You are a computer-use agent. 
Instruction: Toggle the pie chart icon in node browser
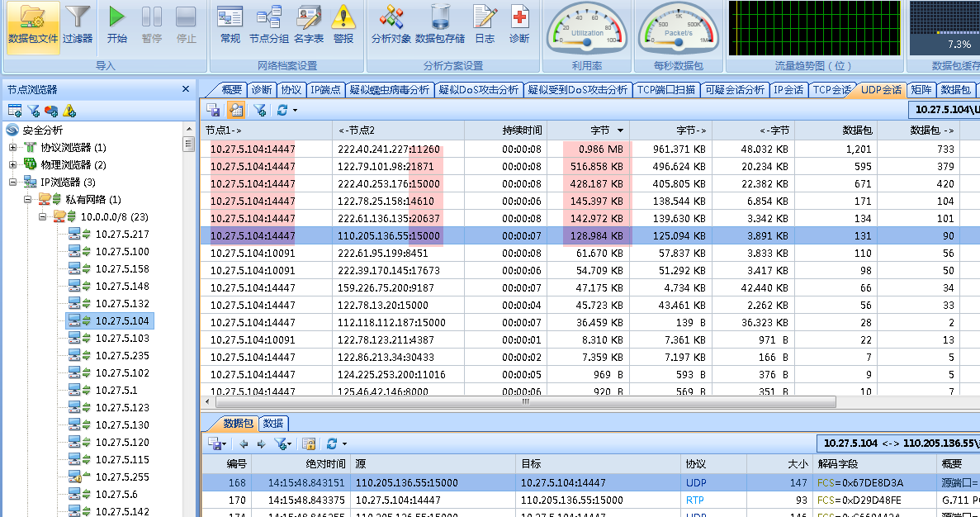tap(50, 110)
